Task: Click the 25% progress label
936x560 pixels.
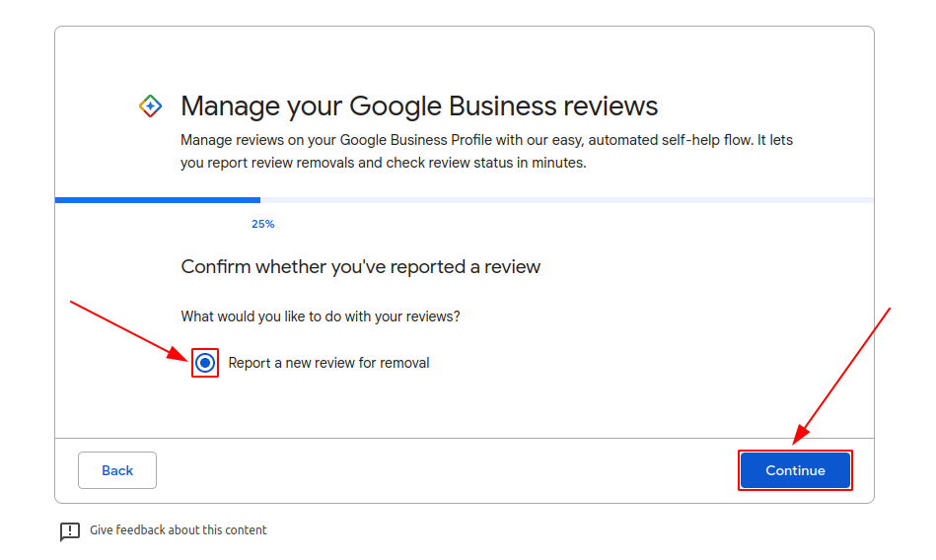Action: (262, 224)
